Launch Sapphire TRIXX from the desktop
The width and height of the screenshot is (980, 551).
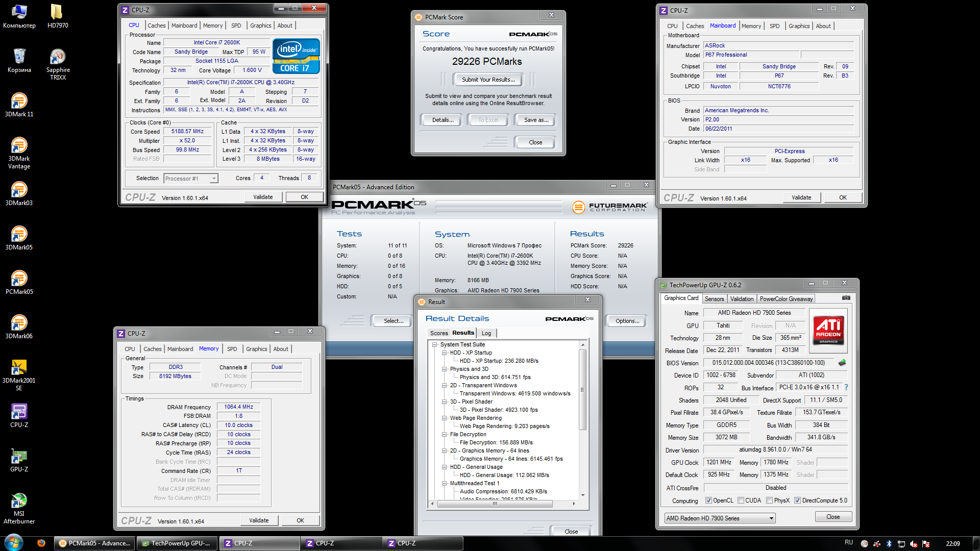click(58, 64)
